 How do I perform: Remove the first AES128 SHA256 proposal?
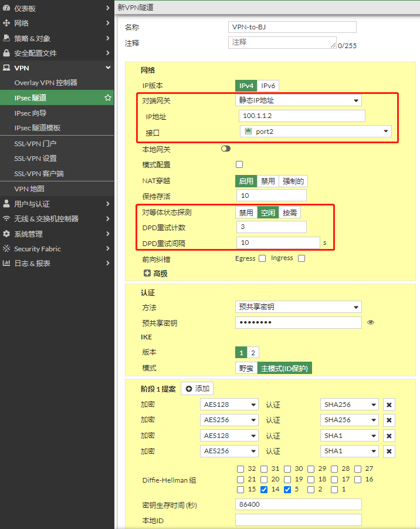389,405
